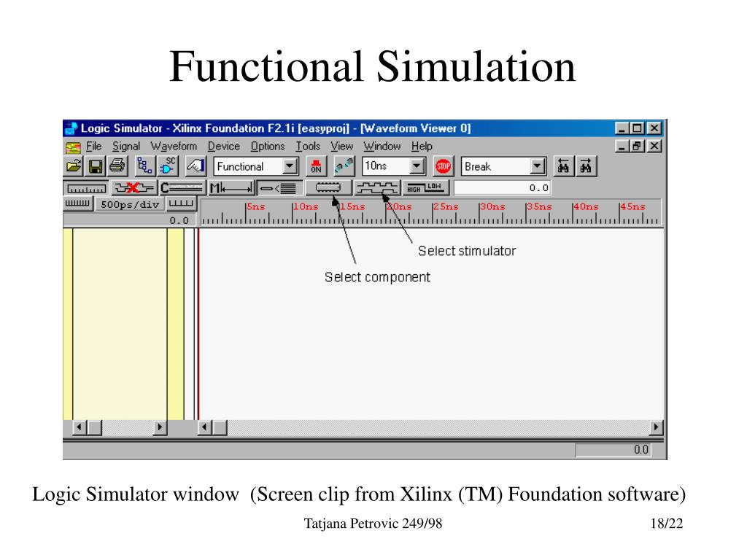The width and height of the screenshot is (747, 560).
Task: Click the HIGH LOW logic state icon
Action: click(425, 188)
